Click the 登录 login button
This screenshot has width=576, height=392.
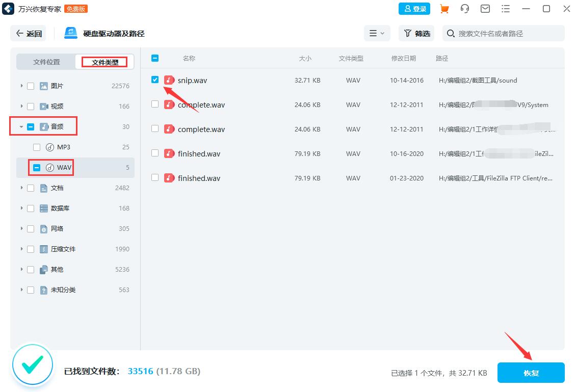414,9
